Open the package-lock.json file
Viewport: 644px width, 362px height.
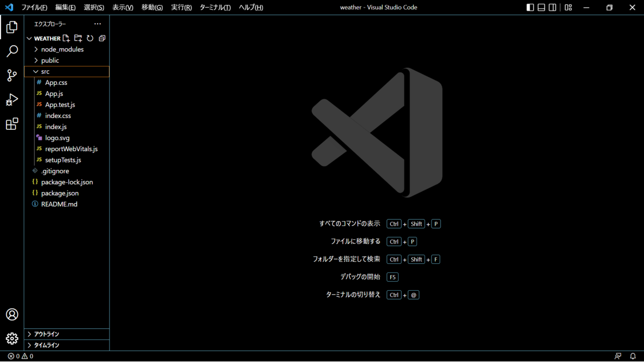[x=67, y=182]
